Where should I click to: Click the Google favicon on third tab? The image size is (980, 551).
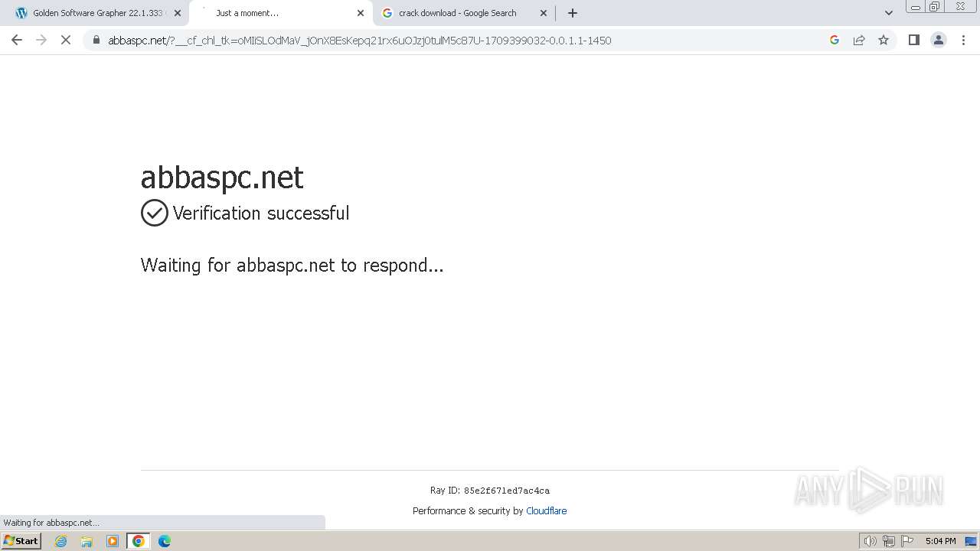point(387,13)
